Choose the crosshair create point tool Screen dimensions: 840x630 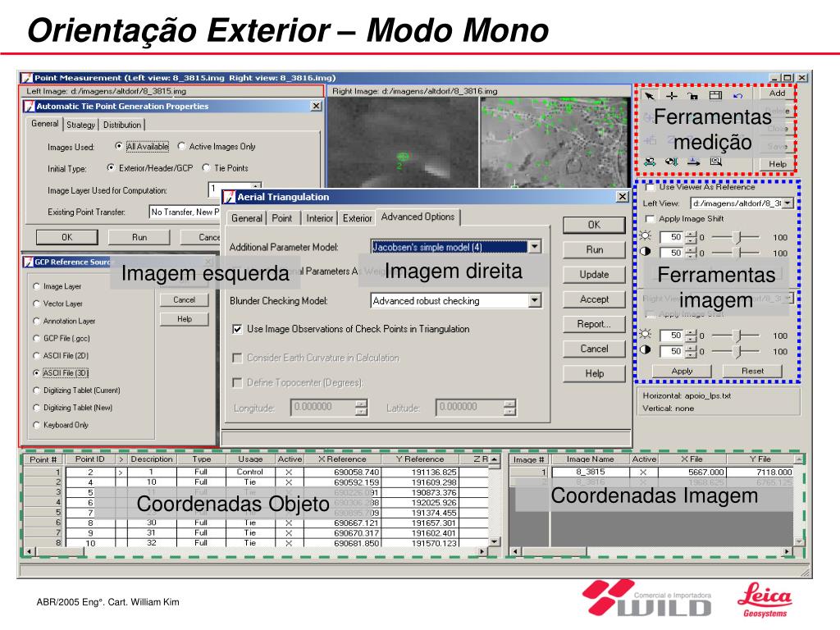[671, 96]
